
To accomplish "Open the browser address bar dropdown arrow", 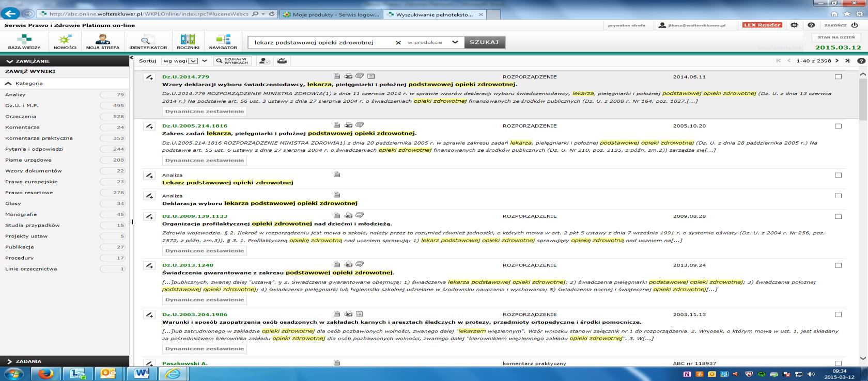I will (264, 14).
